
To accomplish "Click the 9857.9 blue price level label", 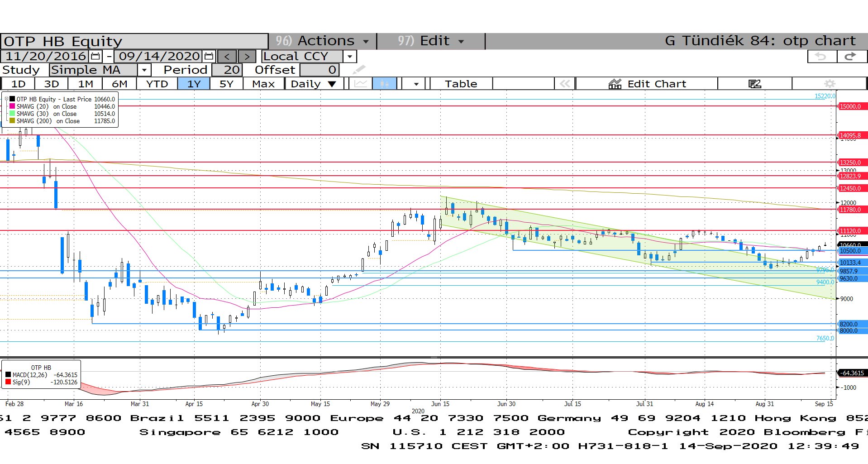I will point(852,272).
